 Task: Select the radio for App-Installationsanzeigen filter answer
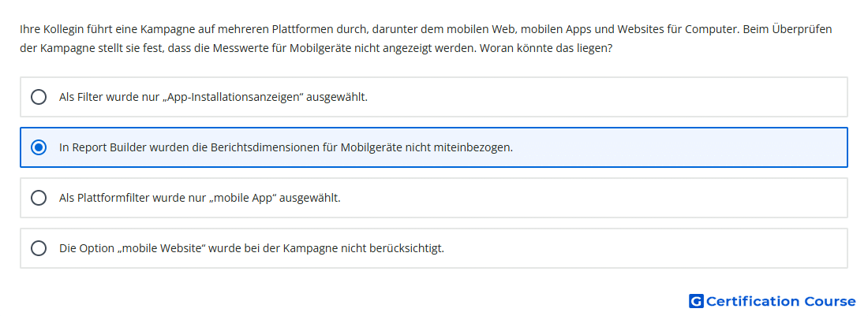[39, 97]
